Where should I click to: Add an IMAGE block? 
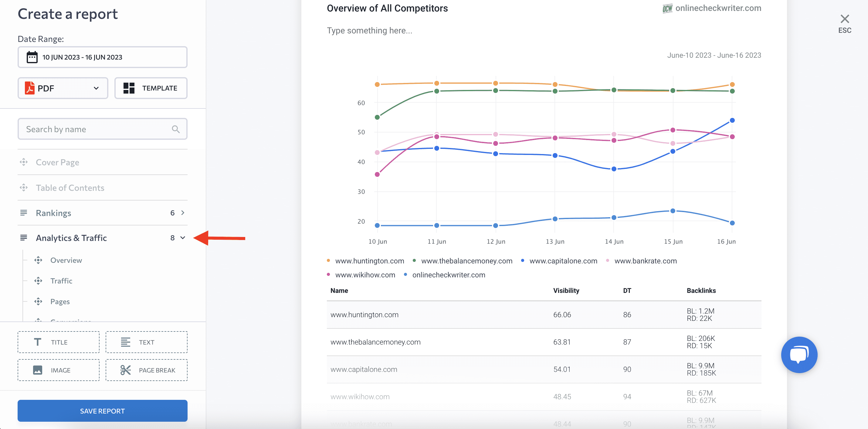59,370
